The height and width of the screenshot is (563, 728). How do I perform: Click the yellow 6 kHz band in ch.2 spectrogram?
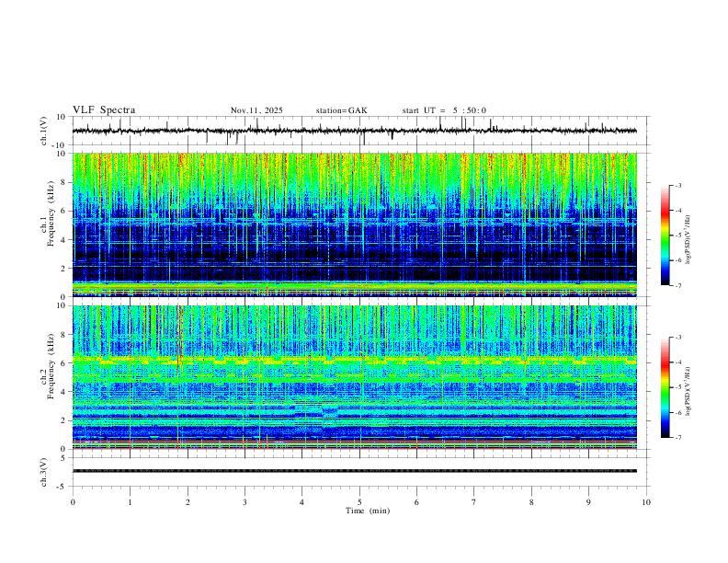(355, 360)
